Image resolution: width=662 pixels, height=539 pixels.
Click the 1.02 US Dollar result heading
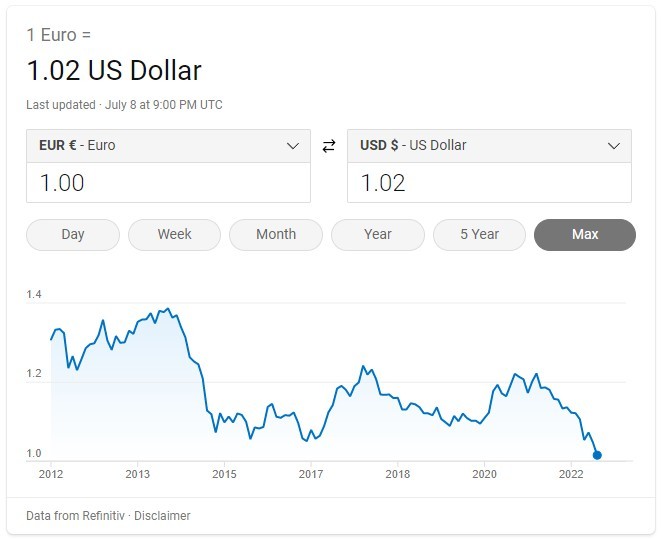[x=114, y=71]
